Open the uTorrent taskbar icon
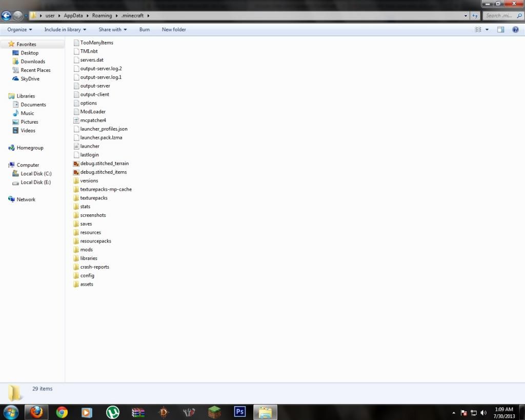The width and height of the screenshot is (525, 420). pos(112,412)
